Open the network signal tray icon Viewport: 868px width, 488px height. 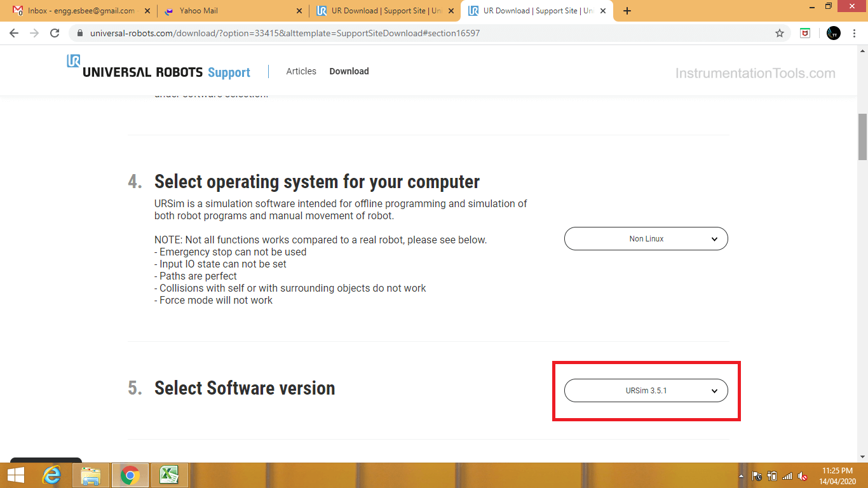[x=787, y=476]
